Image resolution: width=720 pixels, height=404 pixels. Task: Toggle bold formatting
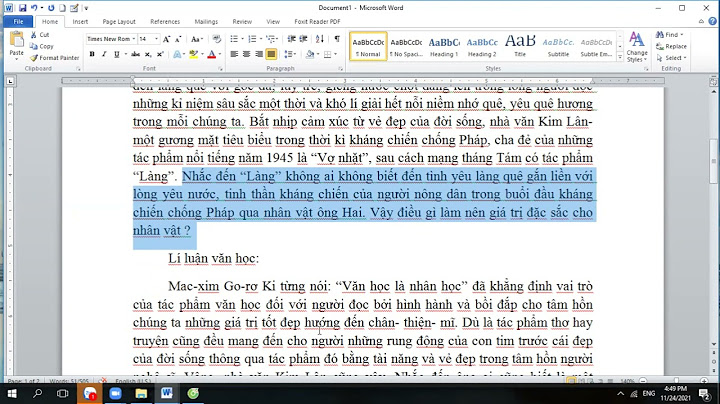[x=92, y=54]
